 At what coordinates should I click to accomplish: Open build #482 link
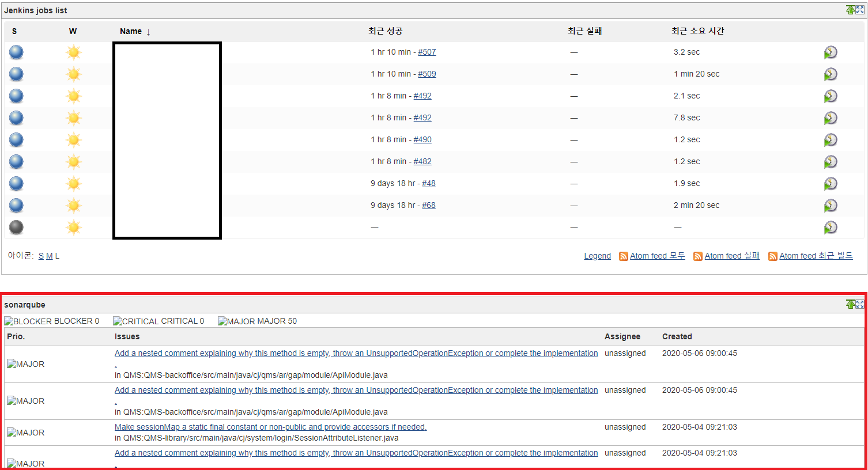[422, 161]
